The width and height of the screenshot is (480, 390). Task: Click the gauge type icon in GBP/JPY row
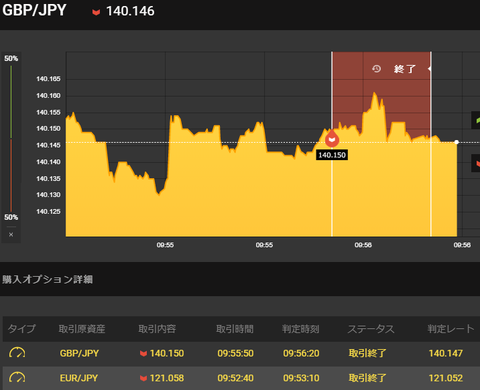pos(17,353)
